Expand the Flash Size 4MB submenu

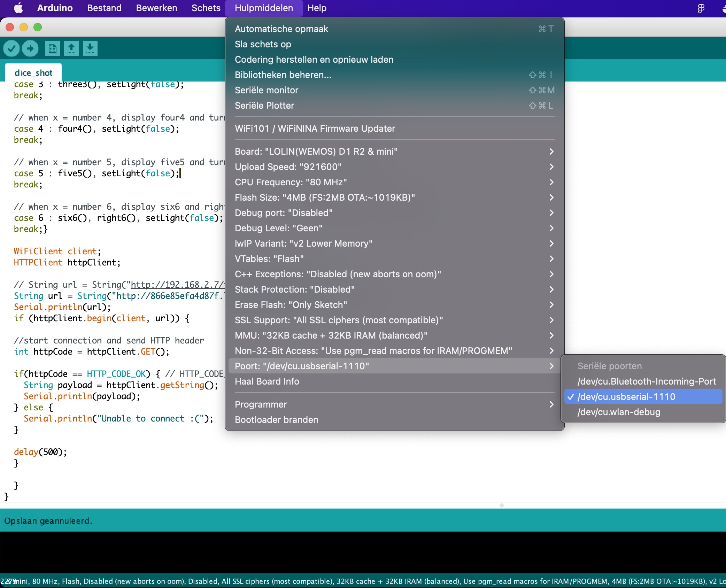click(x=394, y=198)
